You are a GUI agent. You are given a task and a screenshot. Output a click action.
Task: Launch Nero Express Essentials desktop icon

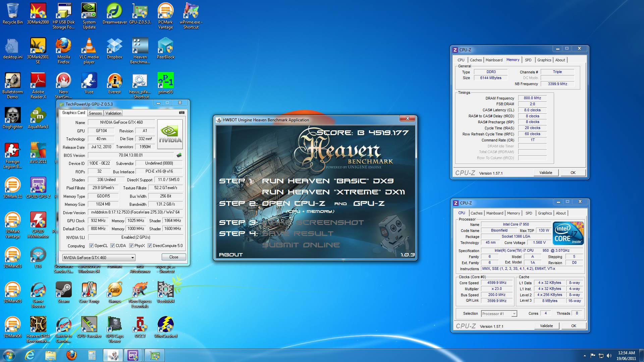140,295
